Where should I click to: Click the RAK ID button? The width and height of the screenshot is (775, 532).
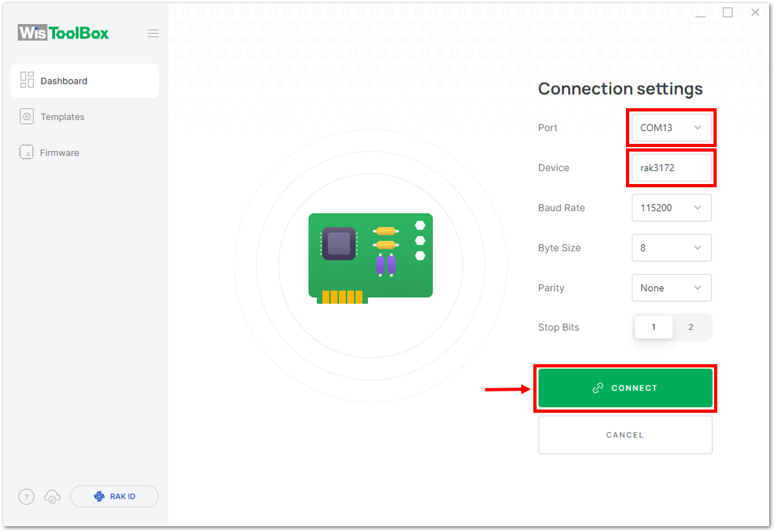point(114,496)
